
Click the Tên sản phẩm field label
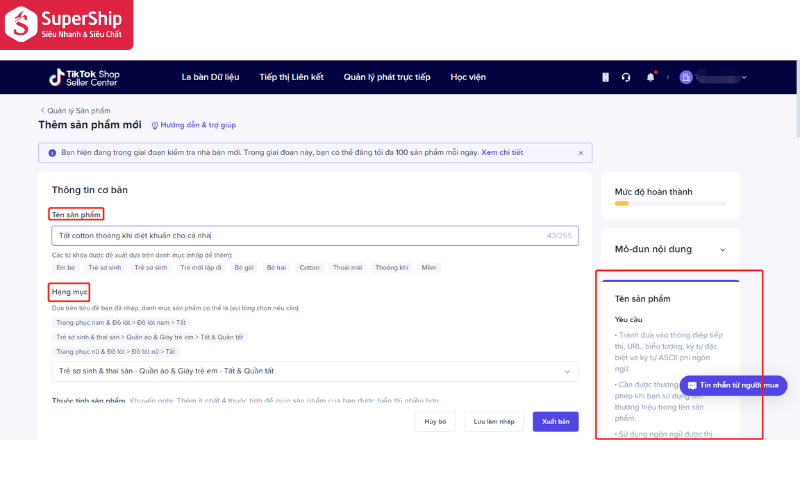(x=76, y=215)
